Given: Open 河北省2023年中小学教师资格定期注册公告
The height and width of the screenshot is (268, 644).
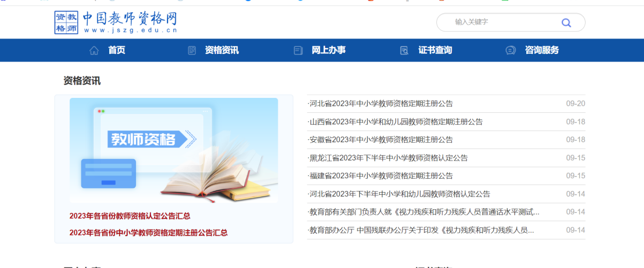Looking at the screenshot, I should (x=381, y=104).
